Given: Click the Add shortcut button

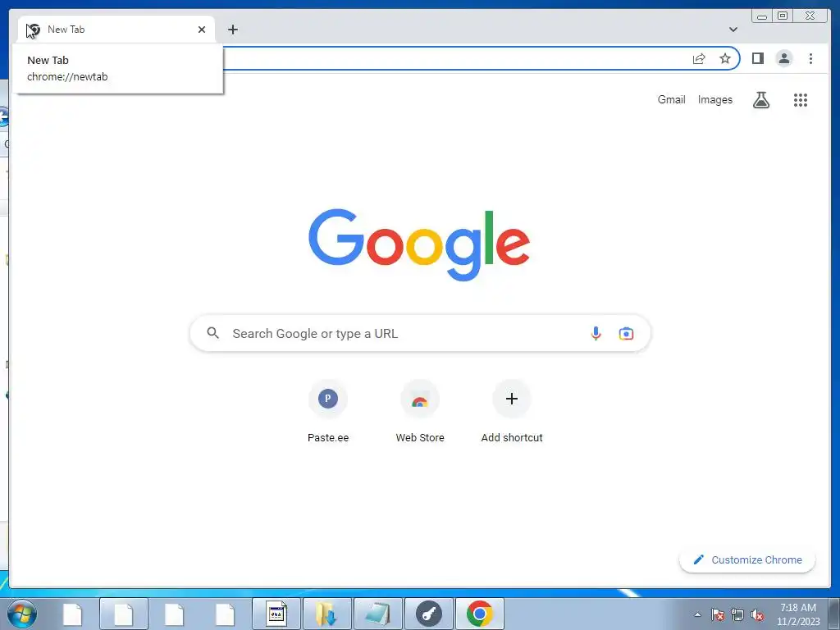Looking at the screenshot, I should [512, 411].
